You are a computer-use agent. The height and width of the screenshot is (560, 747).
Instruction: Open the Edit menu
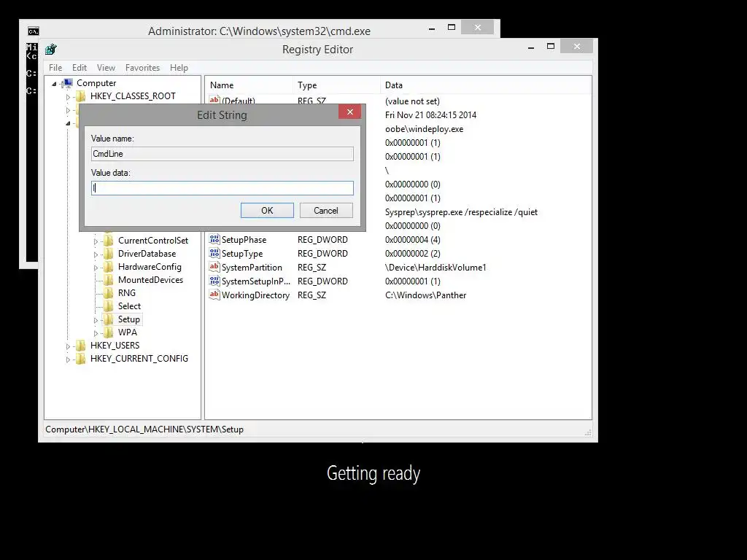[79, 68]
